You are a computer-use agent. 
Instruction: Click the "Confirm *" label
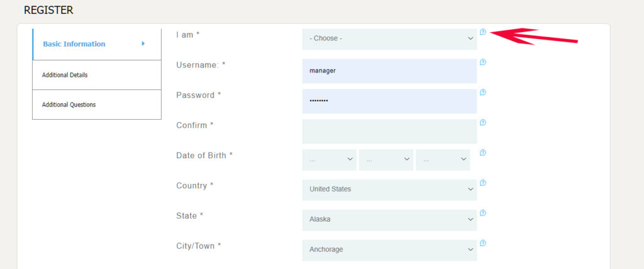click(x=195, y=125)
